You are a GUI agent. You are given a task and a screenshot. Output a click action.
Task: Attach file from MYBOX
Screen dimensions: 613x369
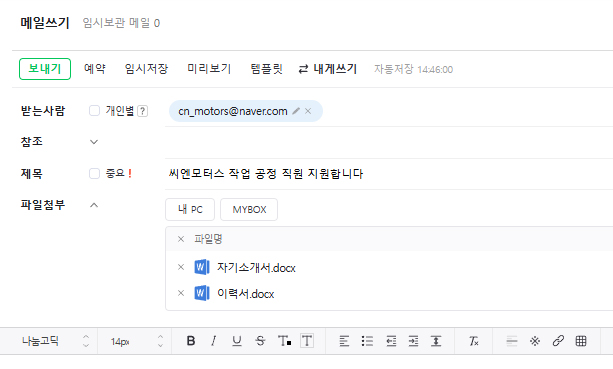point(249,210)
